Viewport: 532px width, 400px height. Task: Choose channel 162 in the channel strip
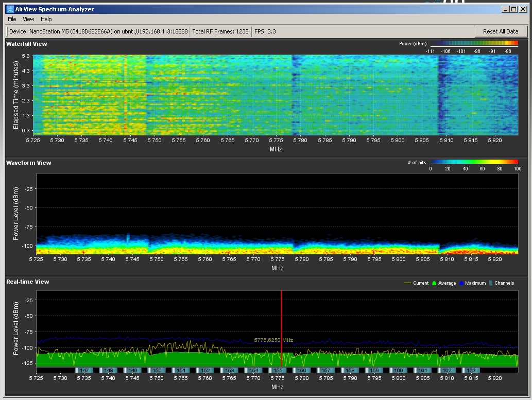tap(447, 371)
